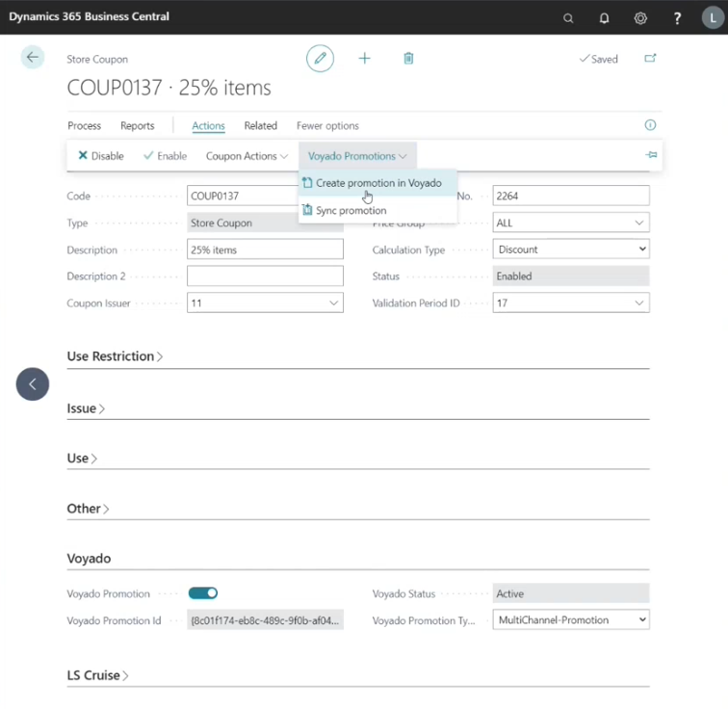Image resolution: width=728 pixels, height=709 pixels.
Task: Open the Price Group ALL dropdown
Action: 638,223
